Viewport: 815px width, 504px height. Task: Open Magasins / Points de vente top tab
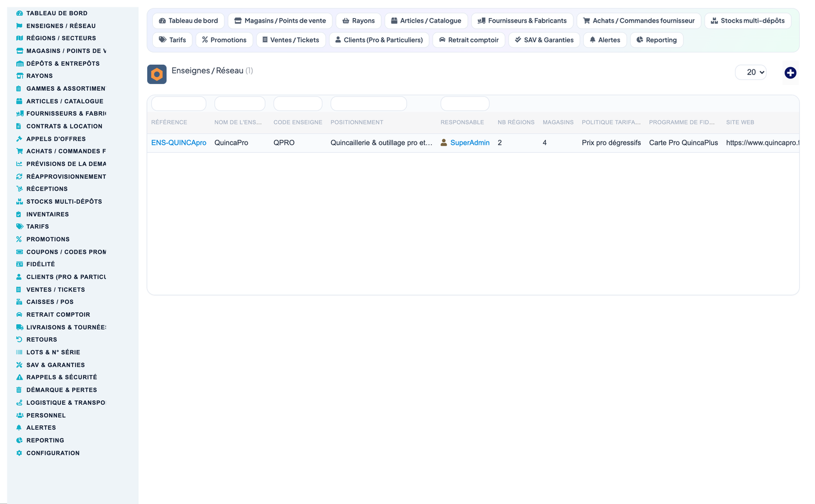(x=280, y=21)
